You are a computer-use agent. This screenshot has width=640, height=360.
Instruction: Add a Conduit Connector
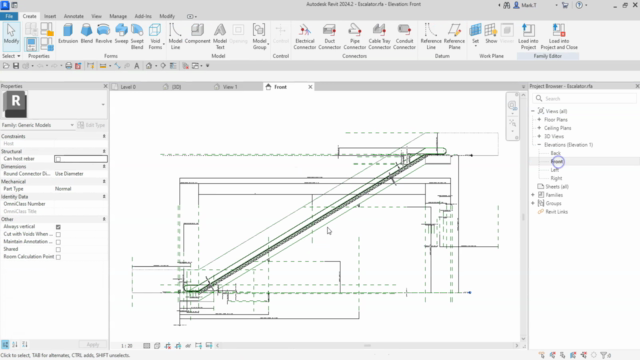pos(404,37)
